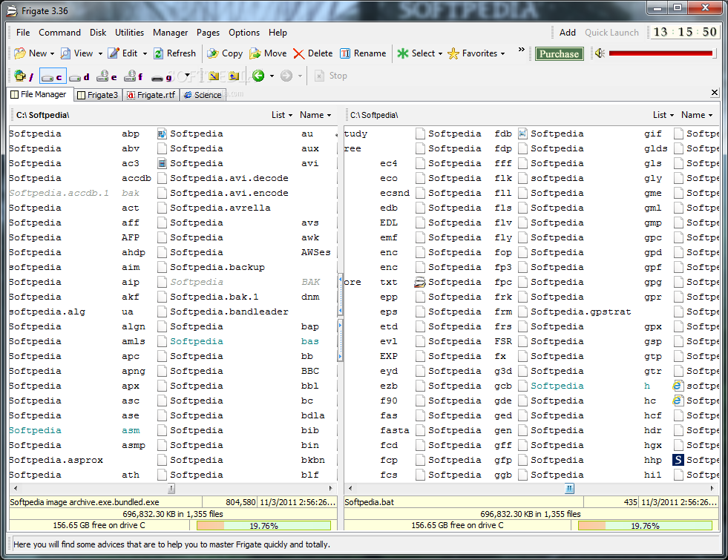Open the Options menu
Screen dimensions: 728x560
[244, 33]
